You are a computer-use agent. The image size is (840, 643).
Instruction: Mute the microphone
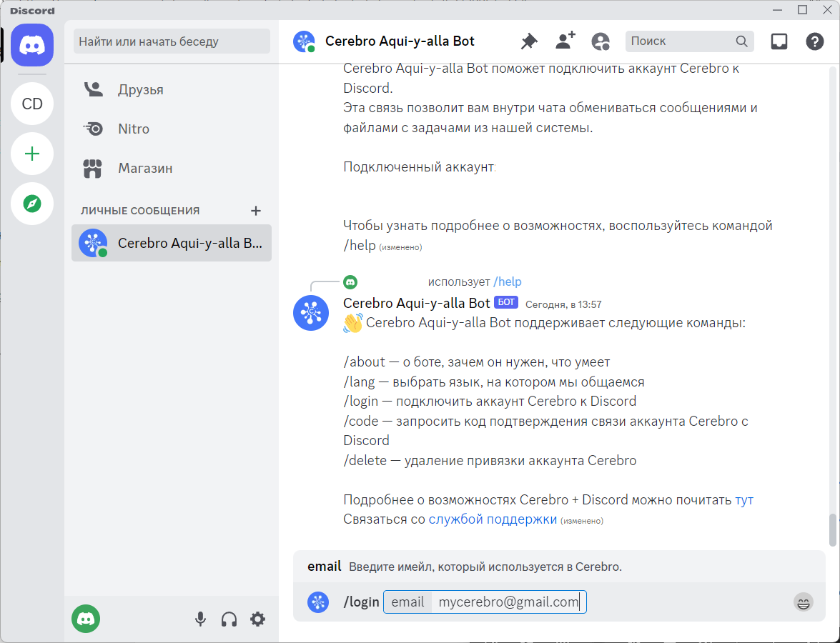point(200,619)
